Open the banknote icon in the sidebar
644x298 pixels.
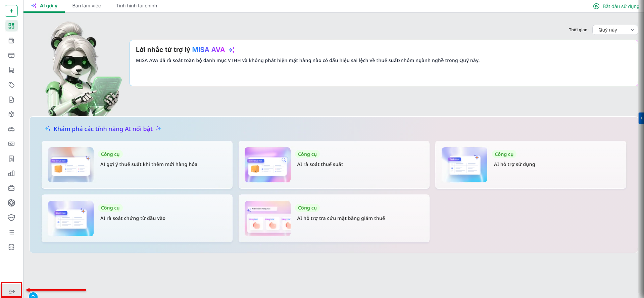(11, 144)
